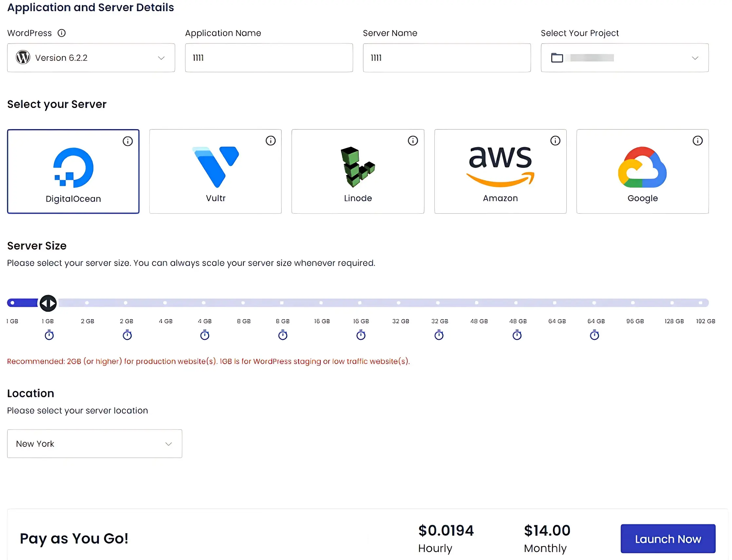Screen dimensions: 732x560
Task: Click the server size slider handle
Action: 48,303
